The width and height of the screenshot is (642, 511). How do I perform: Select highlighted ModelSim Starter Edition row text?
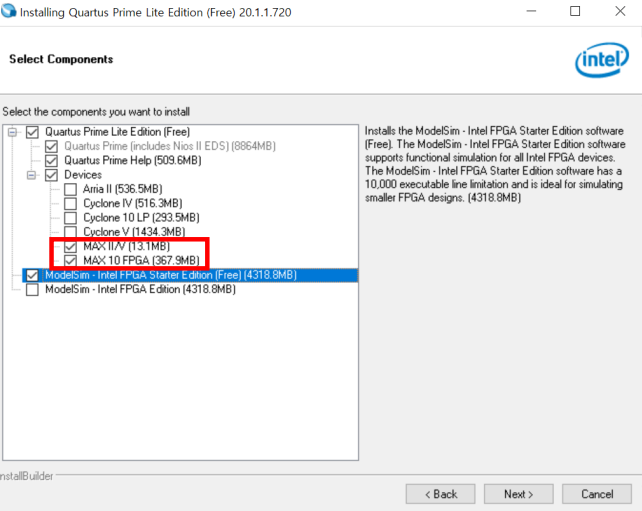(171, 275)
